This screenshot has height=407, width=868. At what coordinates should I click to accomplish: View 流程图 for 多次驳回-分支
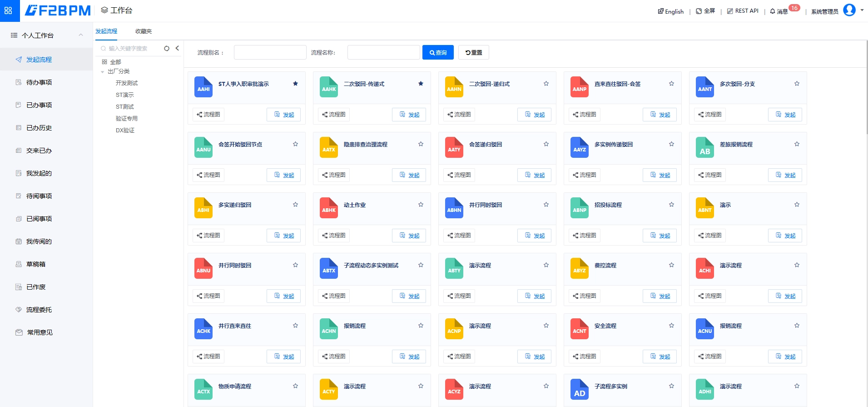click(x=710, y=115)
